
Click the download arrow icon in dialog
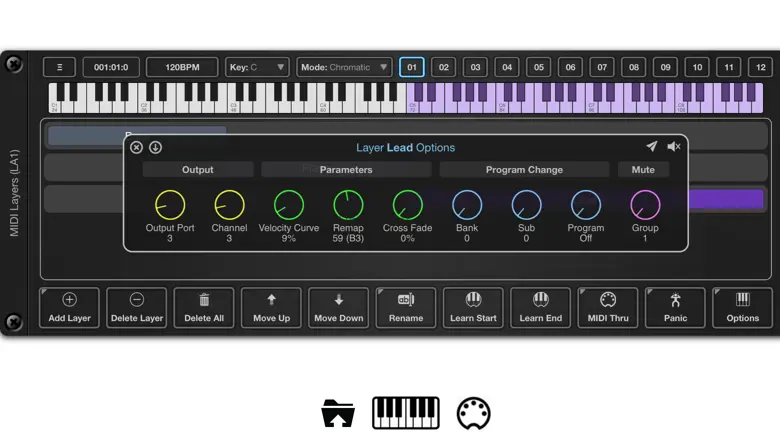pyautogui.click(x=156, y=147)
